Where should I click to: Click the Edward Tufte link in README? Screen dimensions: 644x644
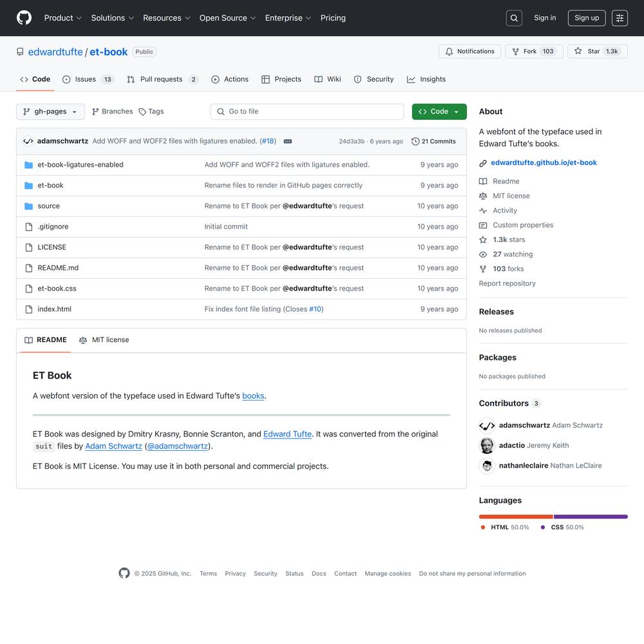(x=287, y=434)
